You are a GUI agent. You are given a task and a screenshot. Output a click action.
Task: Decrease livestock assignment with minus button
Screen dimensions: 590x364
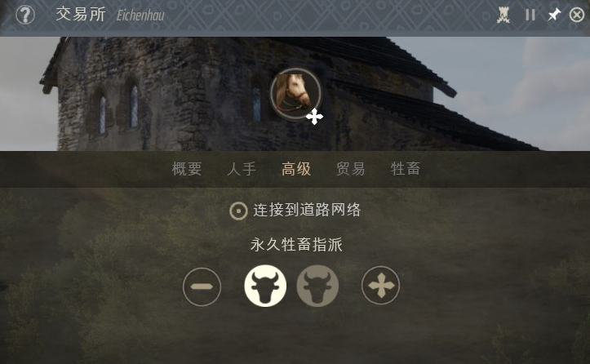pos(202,286)
